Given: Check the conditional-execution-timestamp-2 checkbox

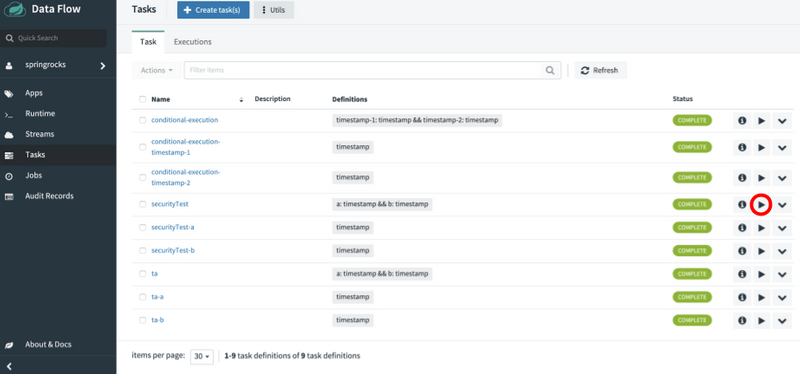Looking at the screenshot, I should (142, 178).
